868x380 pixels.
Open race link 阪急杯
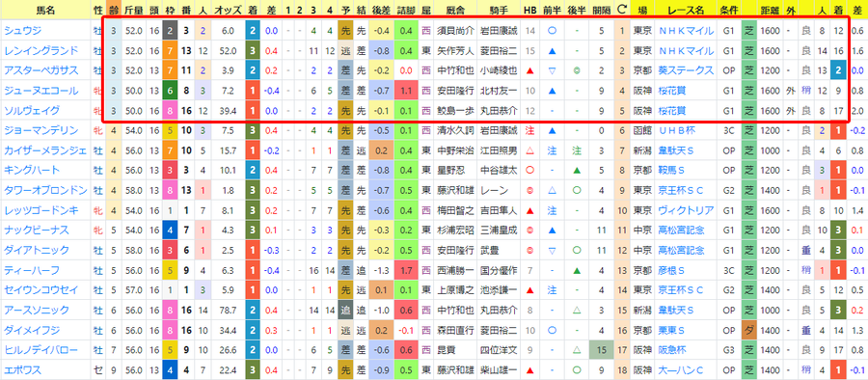coord(671,350)
